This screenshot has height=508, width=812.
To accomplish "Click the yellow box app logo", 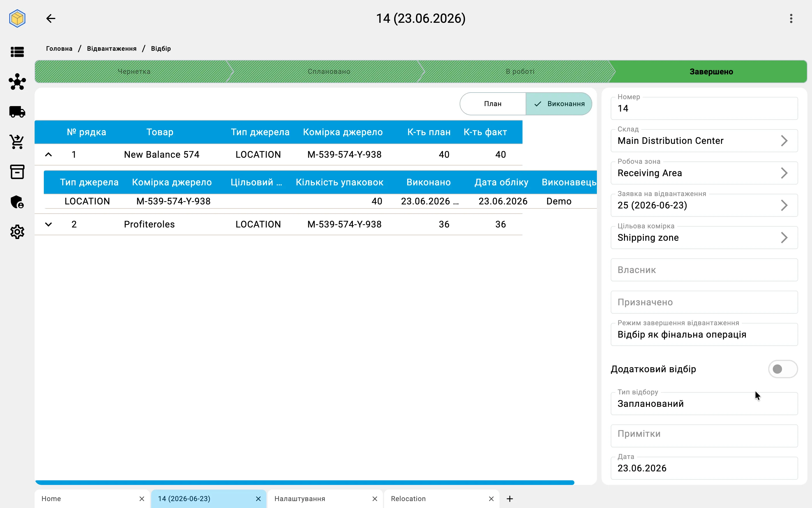I will pyautogui.click(x=17, y=18).
